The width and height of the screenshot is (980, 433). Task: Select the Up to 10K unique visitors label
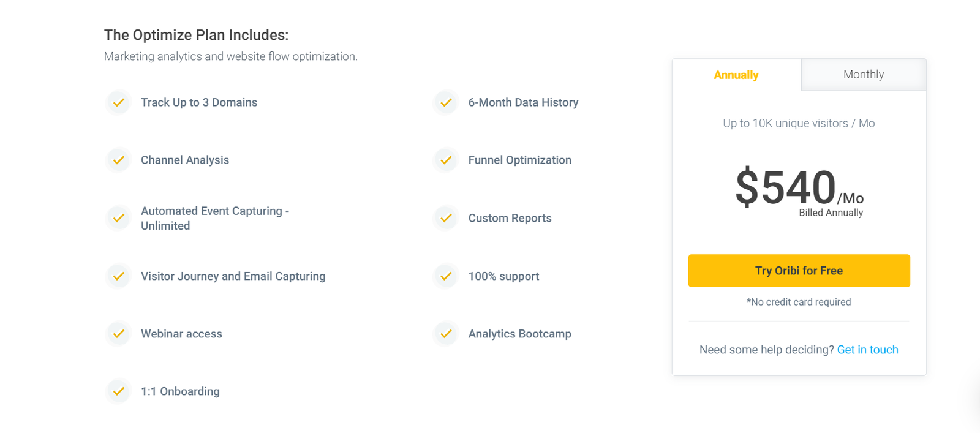(x=798, y=123)
